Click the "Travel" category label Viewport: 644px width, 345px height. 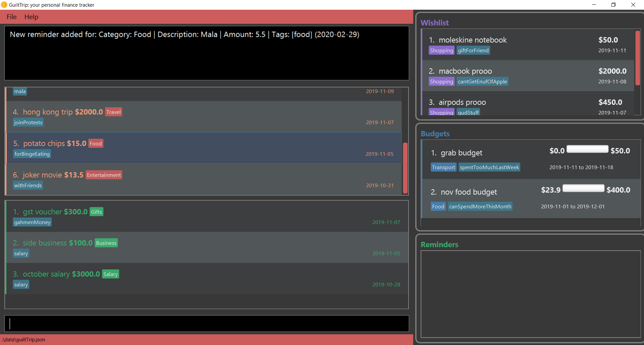coord(113,112)
